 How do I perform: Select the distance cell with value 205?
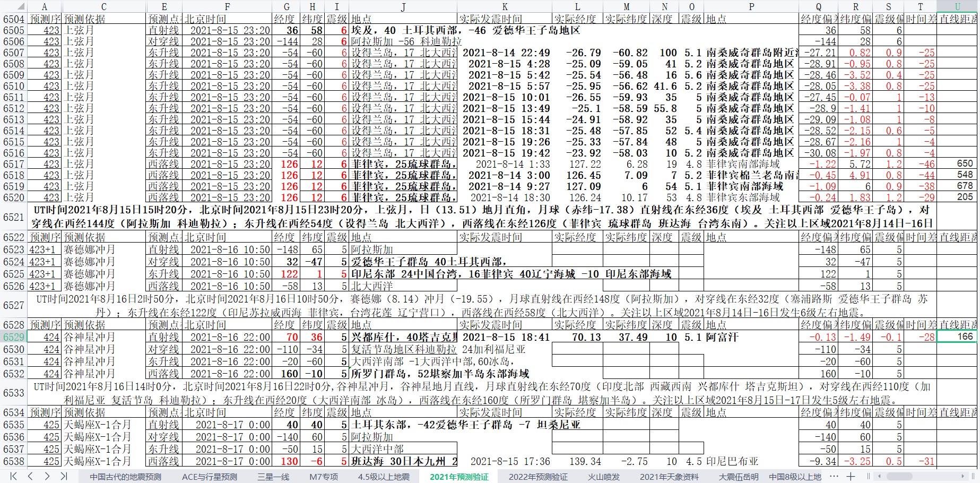click(x=957, y=197)
